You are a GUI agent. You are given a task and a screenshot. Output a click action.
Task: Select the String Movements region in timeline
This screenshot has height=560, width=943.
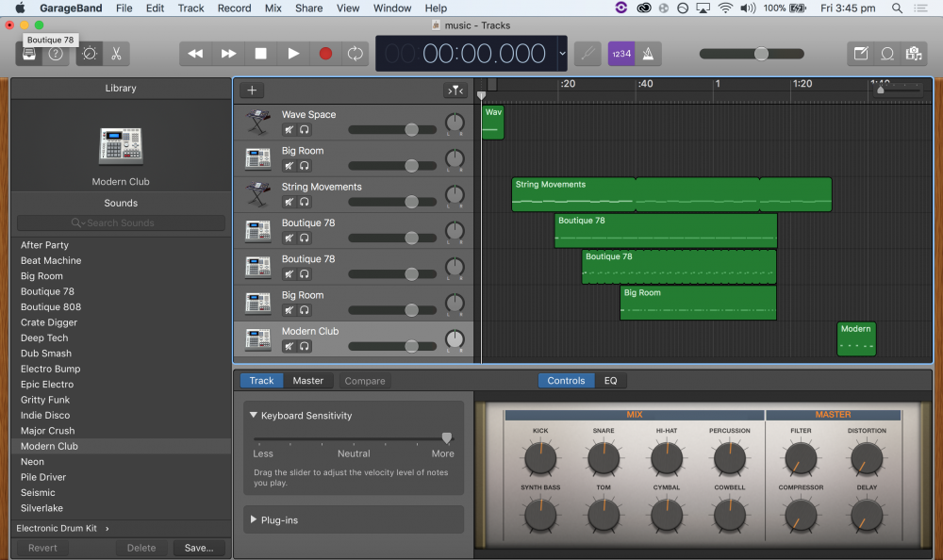pos(671,194)
